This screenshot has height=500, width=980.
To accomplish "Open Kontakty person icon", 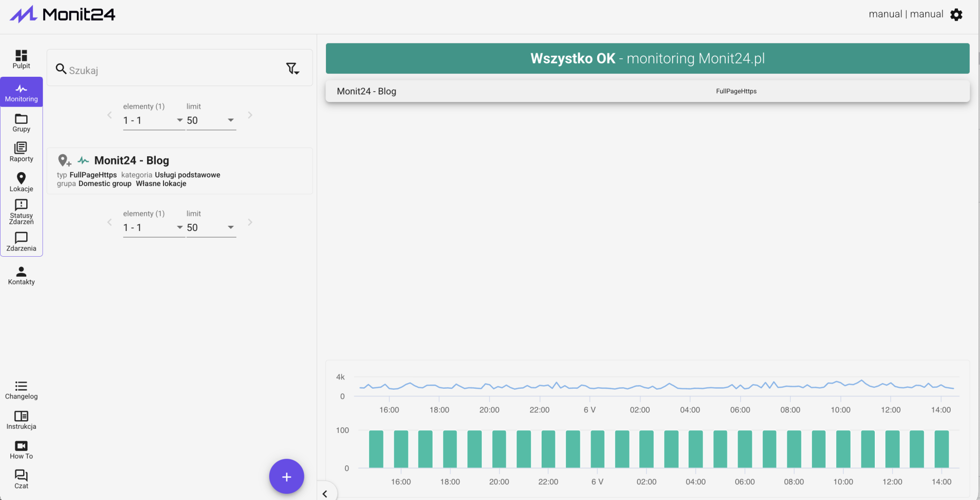I will 21,276.
